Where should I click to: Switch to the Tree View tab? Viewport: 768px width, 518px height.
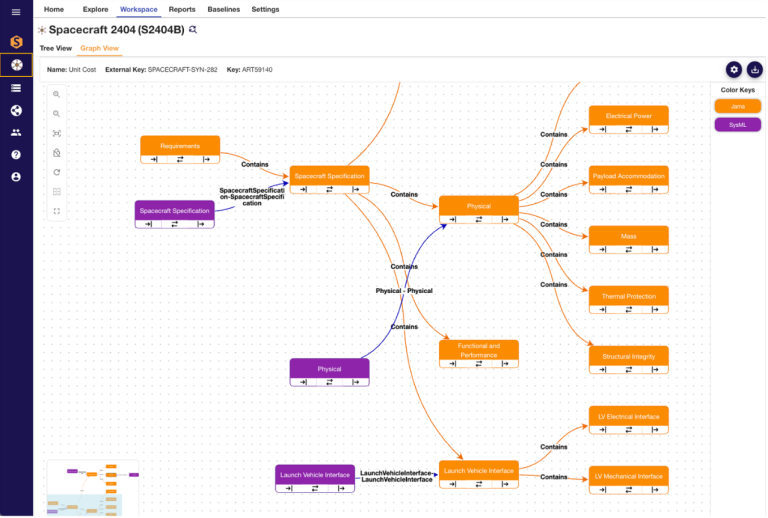pos(56,48)
